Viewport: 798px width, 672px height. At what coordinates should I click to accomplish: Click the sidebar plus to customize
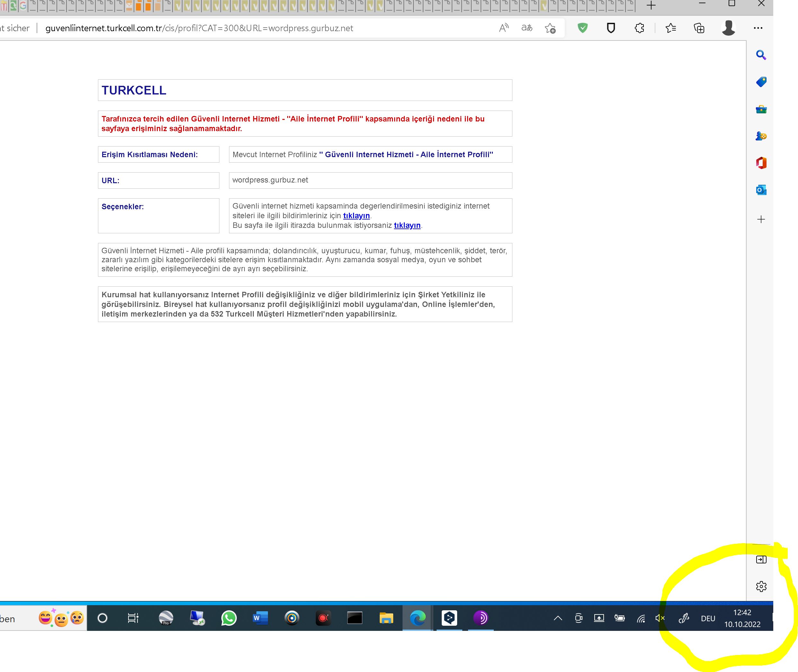click(x=761, y=219)
